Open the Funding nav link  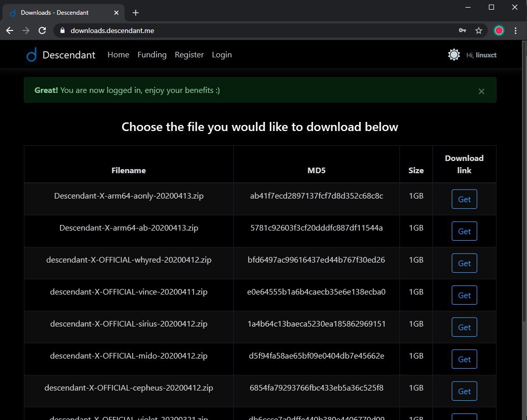152,55
